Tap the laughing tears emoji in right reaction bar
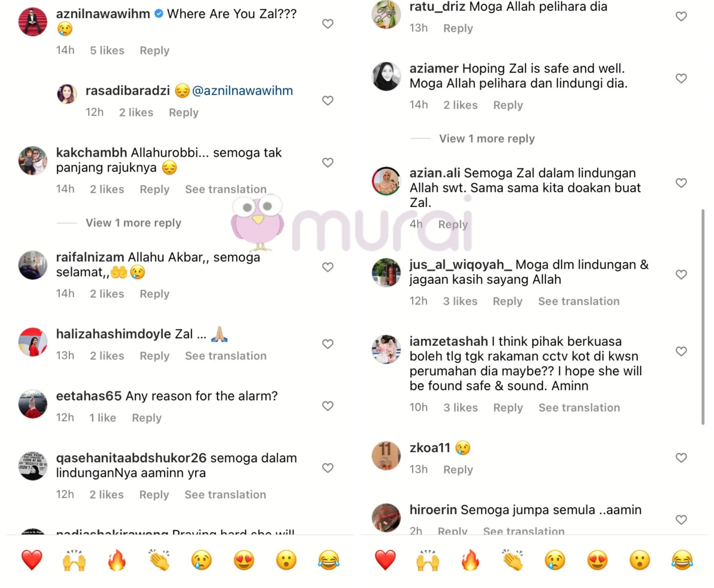Viewport: 714px width, 588px height. pyautogui.click(x=682, y=560)
